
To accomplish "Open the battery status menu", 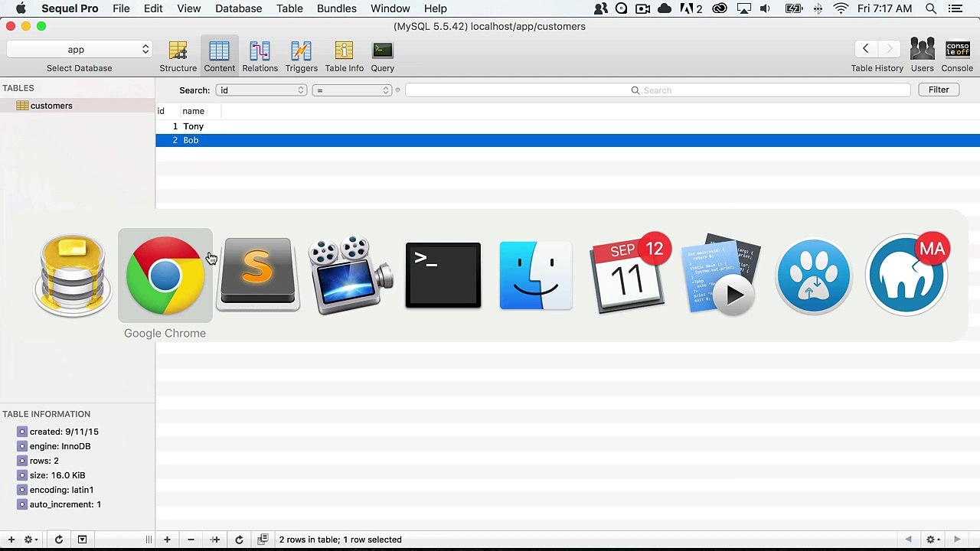I will pyautogui.click(x=793, y=8).
